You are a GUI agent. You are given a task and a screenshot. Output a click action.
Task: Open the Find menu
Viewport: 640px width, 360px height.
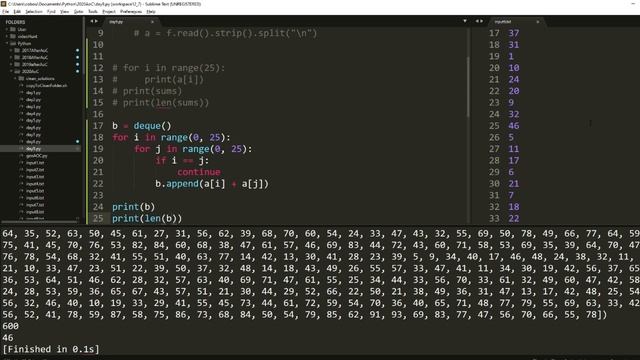(x=51, y=11)
